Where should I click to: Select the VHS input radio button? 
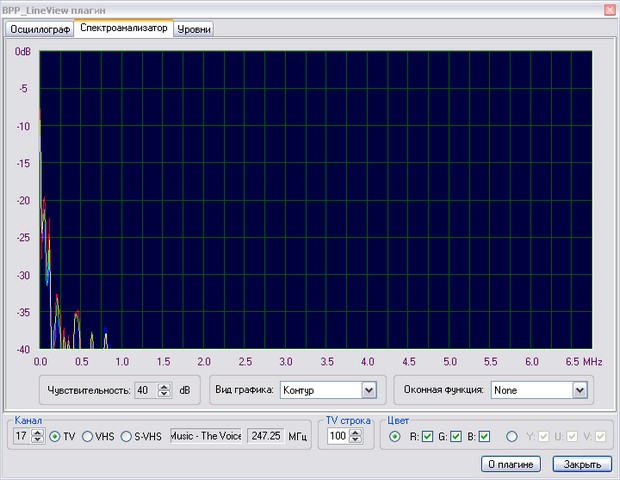(x=87, y=437)
